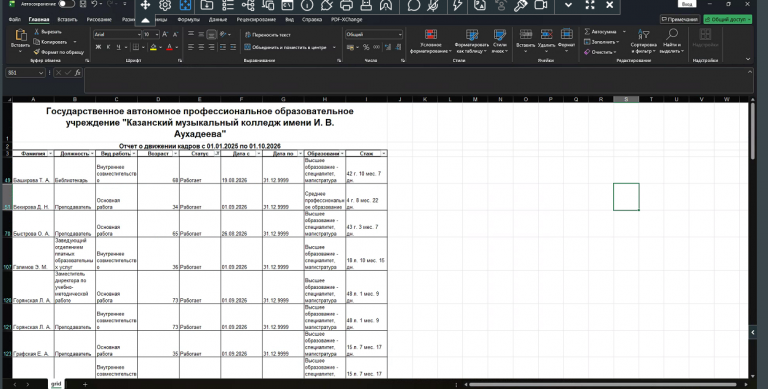Toggle the Автосохранение switch
768x389 pixels.
[x=67, y=4]
